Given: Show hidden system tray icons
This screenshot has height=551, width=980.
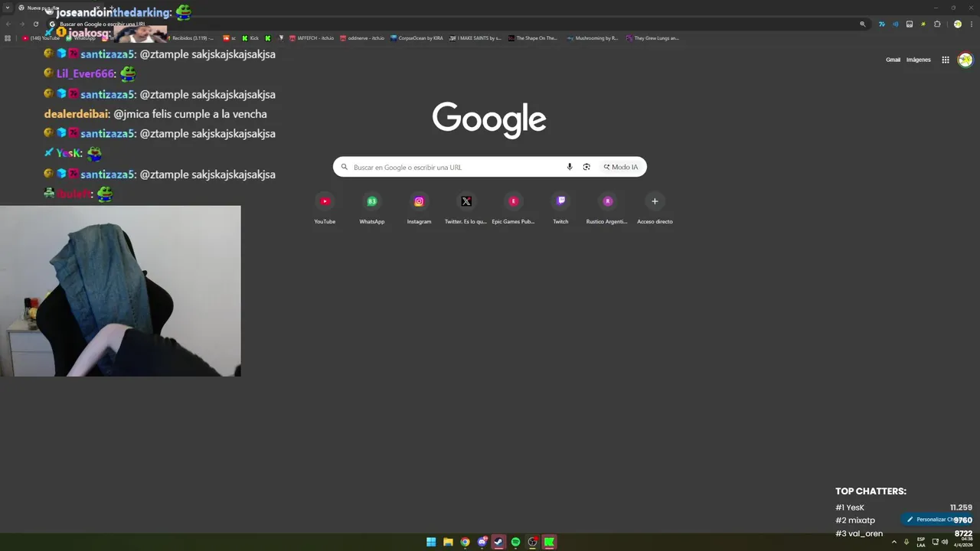Looking at the screenshot, I should tap(893, 542).
